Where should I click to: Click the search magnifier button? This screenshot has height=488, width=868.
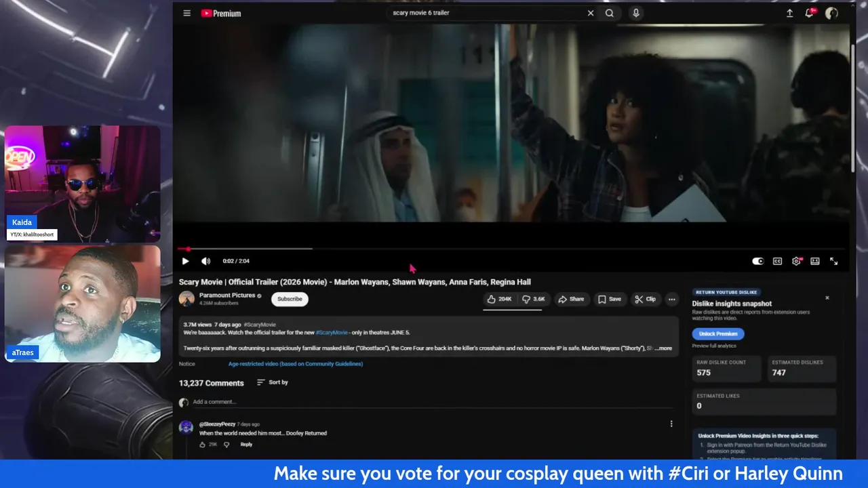point(610,13)
